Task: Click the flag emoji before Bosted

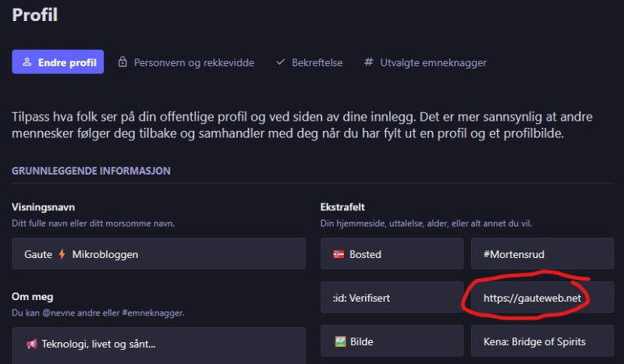Action: pyautogui.click(x=339, y=254)
